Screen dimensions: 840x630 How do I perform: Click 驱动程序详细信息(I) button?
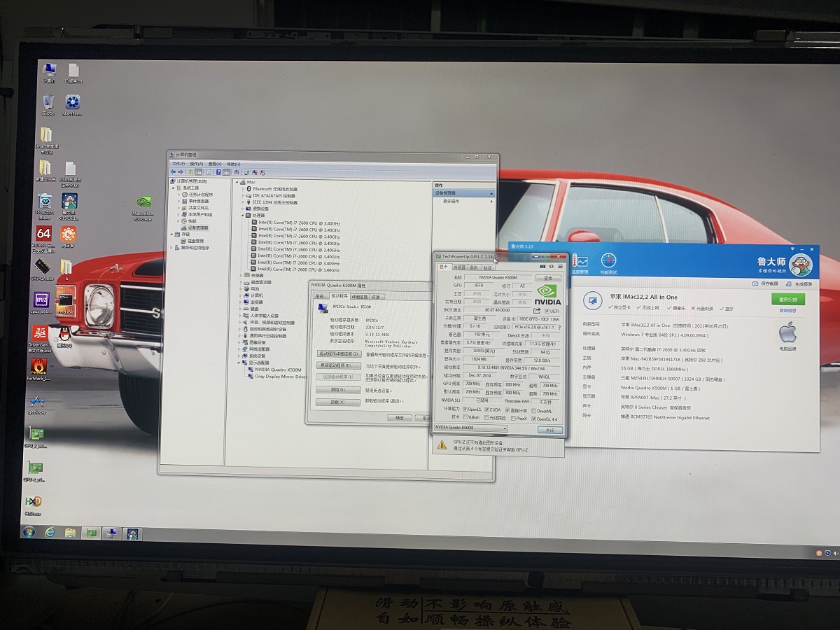339,354
